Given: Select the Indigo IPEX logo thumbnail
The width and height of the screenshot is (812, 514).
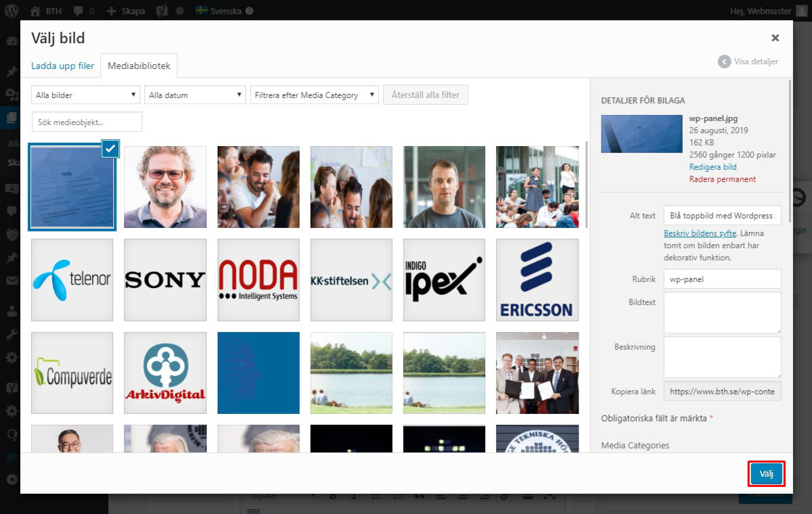Looking at the screenshot, I should click(x=445, y=280).
